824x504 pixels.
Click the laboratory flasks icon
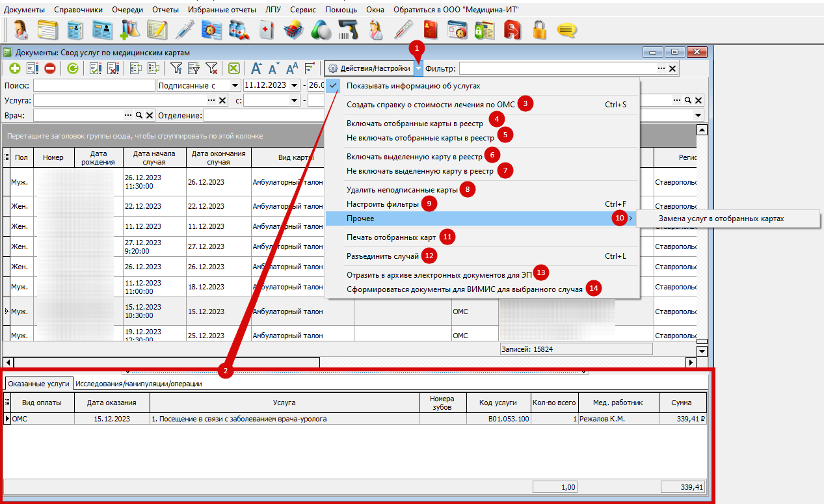tap(130, 31)
